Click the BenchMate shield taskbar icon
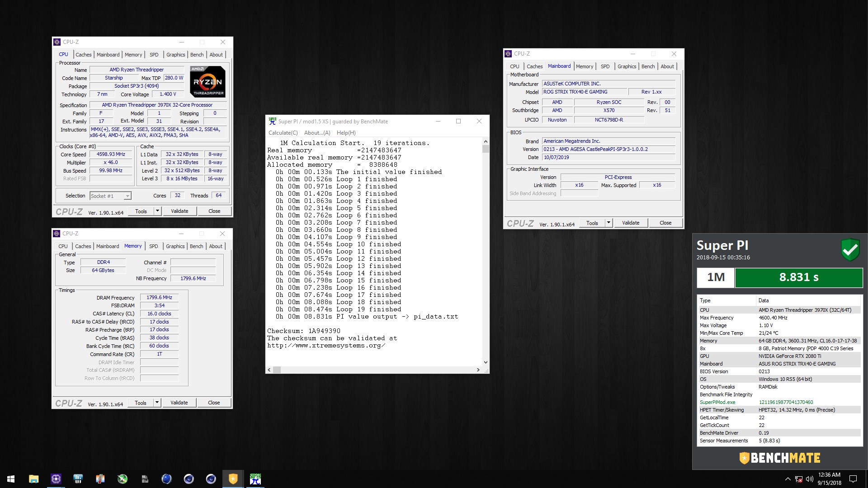The image size is (868, 488). coord(233,479)
